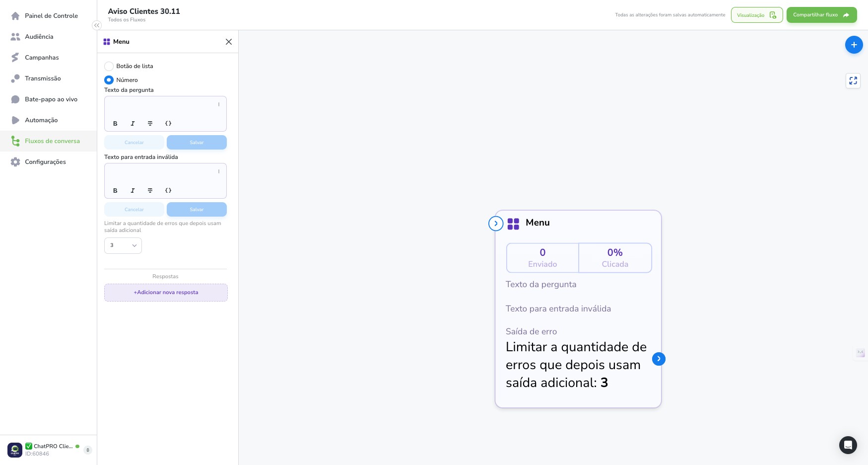Select the Número radio option
The width and height of the screenshot is (868, 465).
click(109, 80)
